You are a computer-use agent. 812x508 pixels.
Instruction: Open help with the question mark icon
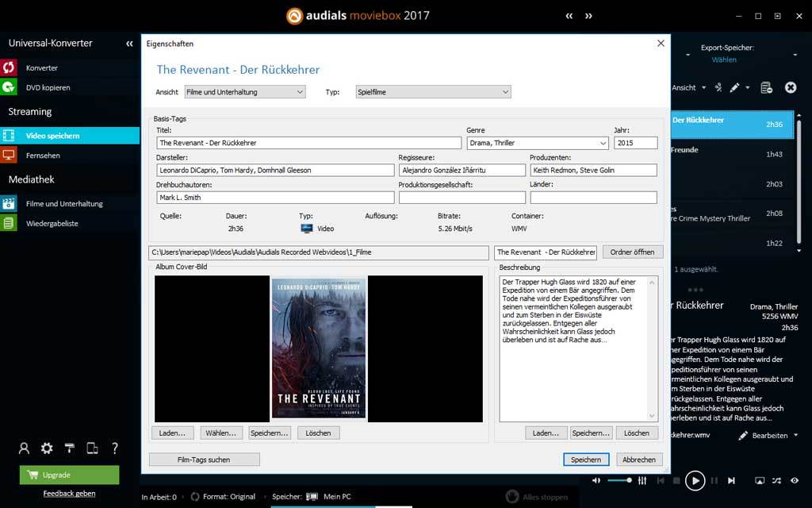115,448
